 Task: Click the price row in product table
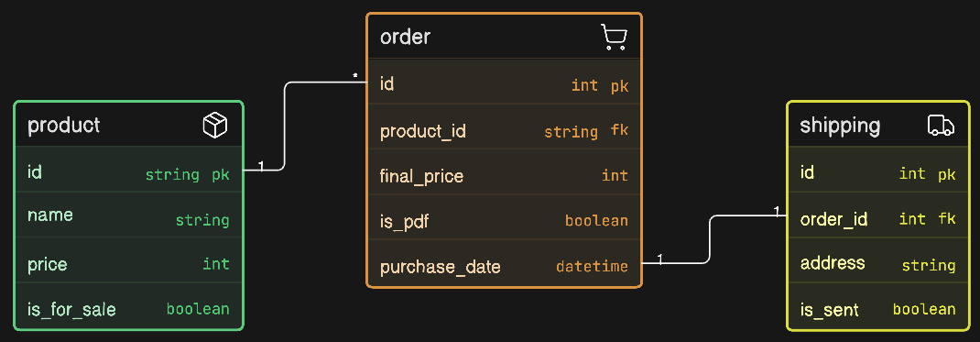pos(128,264)
